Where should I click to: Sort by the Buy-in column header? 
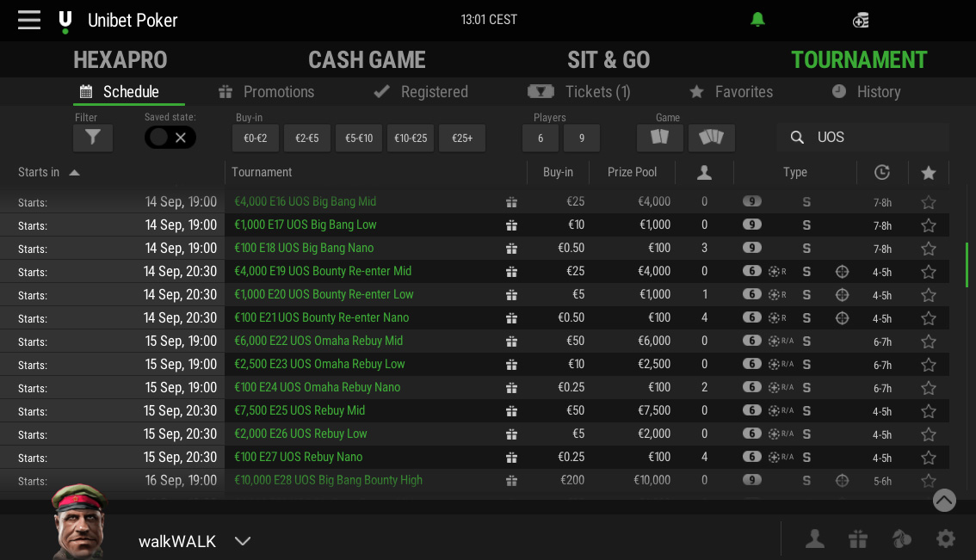click(x=558, y=172)
